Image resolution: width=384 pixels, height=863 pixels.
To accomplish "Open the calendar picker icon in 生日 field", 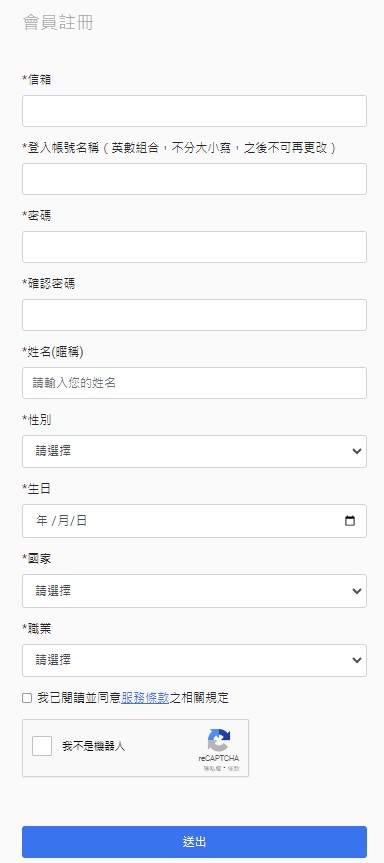I will click(350, 521).
